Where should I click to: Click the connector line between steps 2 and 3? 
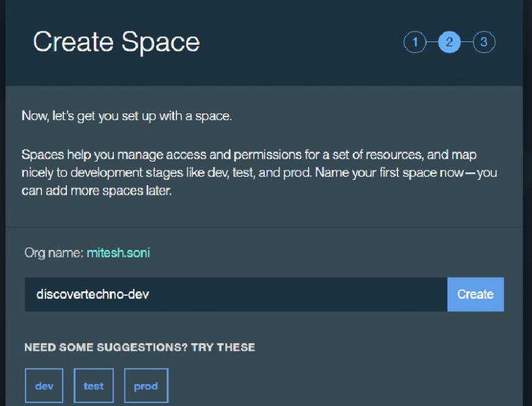pyautogui.click(x=466, y=43)
